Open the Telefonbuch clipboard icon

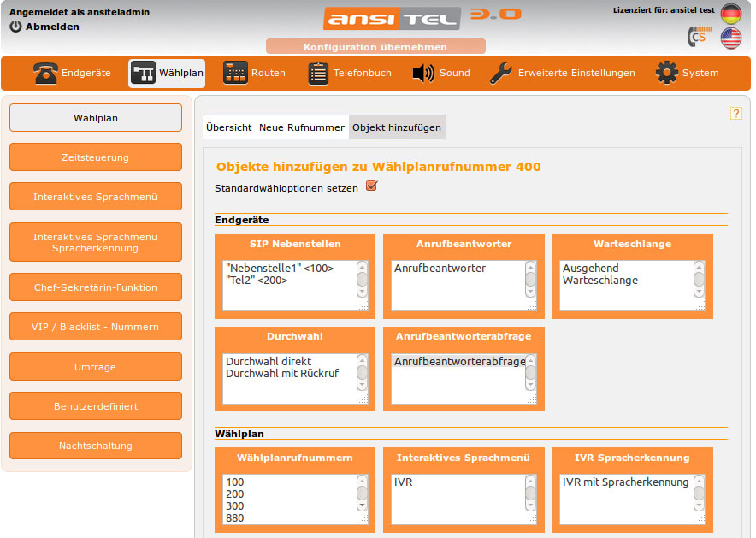[x=318, y=74]
